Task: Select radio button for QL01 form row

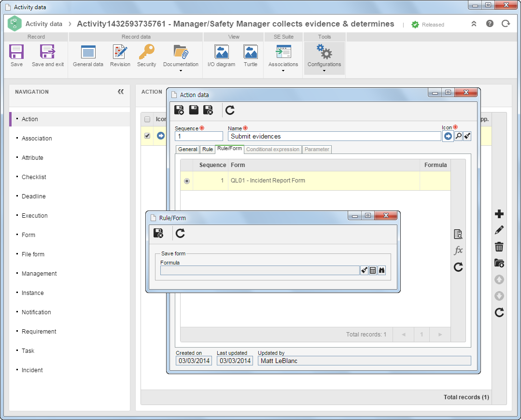Action: pyautogui.click(x=187, y=181)
